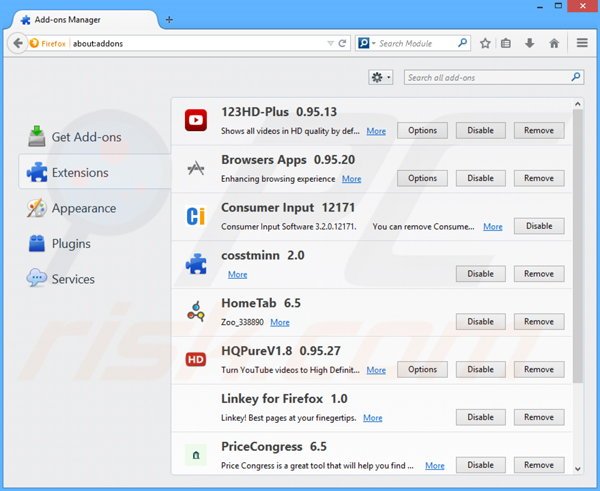
Task: Focus the Search all add-ons field
Action: coord(494,78)
